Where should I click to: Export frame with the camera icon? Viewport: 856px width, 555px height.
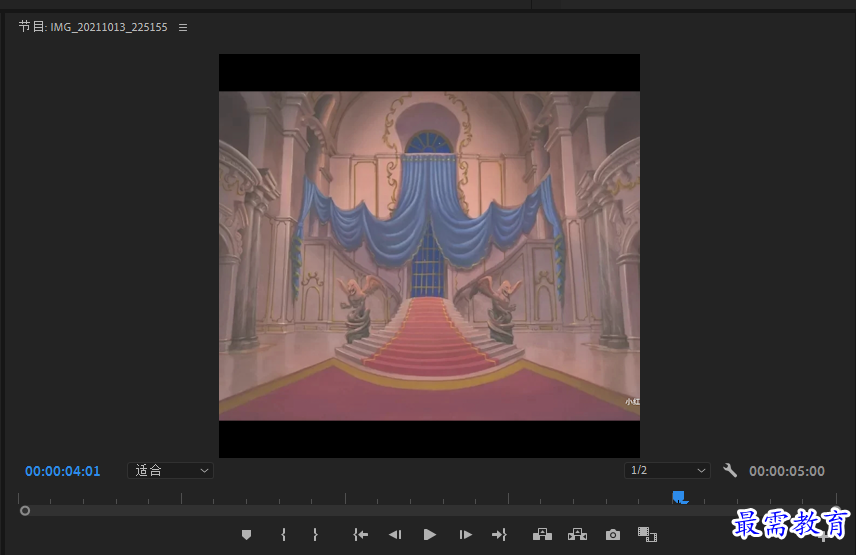pyautogui.click(x=613, y=535)
